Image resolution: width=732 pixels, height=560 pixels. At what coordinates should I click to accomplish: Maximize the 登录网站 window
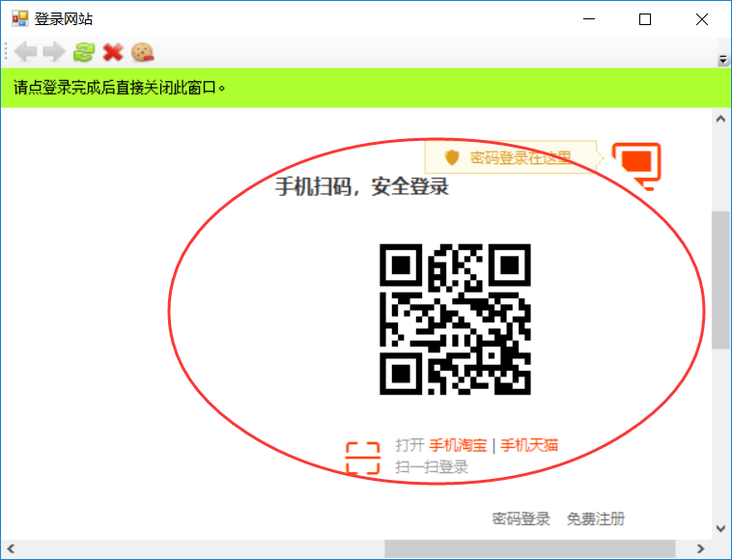pos(645,19)
